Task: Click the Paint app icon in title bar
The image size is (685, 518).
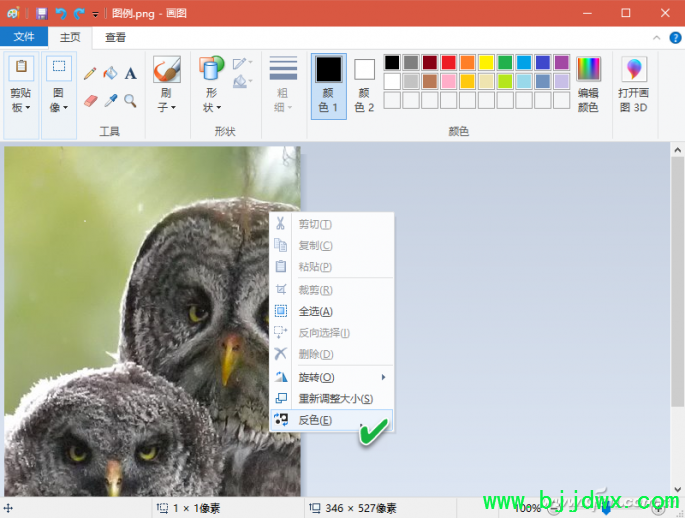Action: click(x=13, y=13)
